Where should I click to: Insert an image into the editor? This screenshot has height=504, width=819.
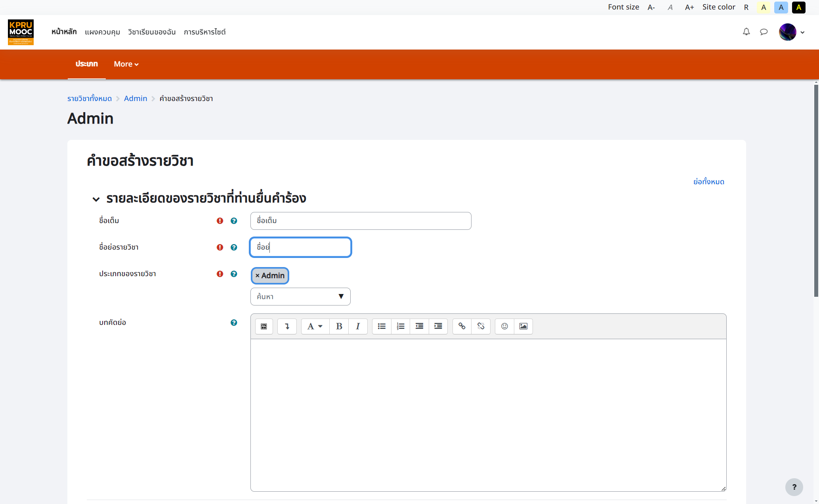click(523, 326)
